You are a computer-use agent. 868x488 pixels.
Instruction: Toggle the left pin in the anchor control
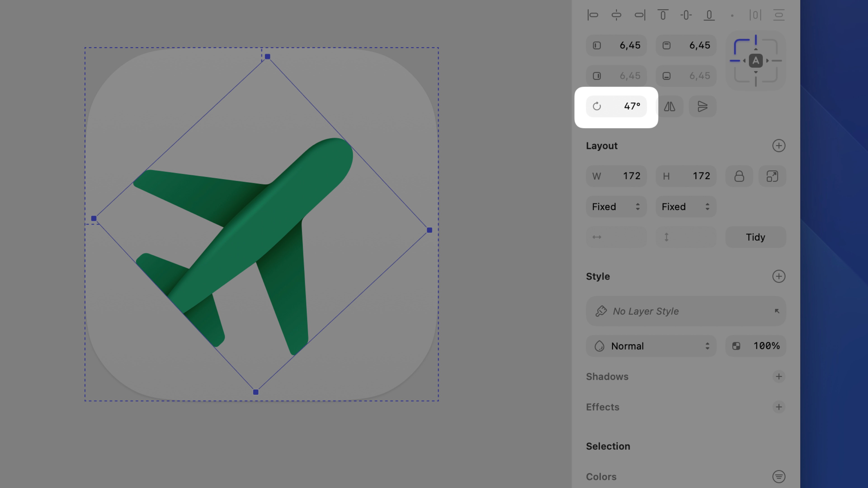click(x=735, y=61)
